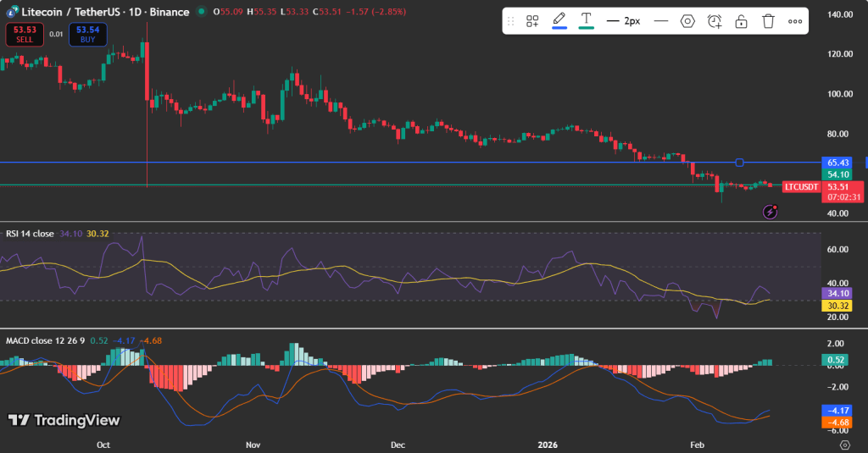Click the 140.00 price axis value

[x=840, y=14]
